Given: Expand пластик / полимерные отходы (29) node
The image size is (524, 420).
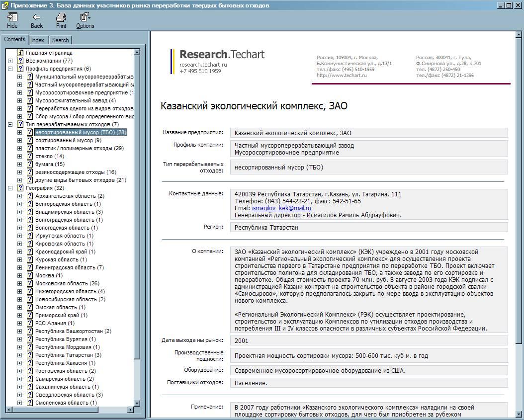Looking at the screenshot, I should [20, 148].
